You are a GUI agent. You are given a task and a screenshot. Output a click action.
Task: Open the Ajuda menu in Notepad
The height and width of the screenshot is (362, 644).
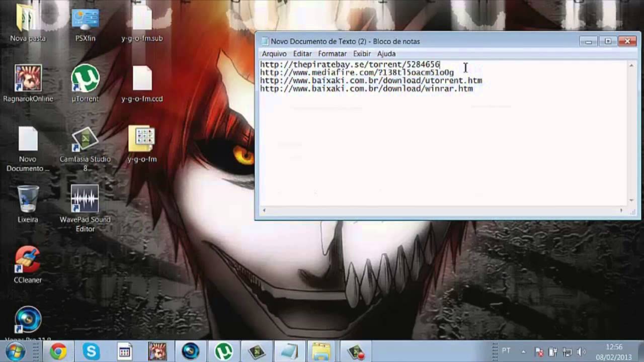[x=386, y=54]
